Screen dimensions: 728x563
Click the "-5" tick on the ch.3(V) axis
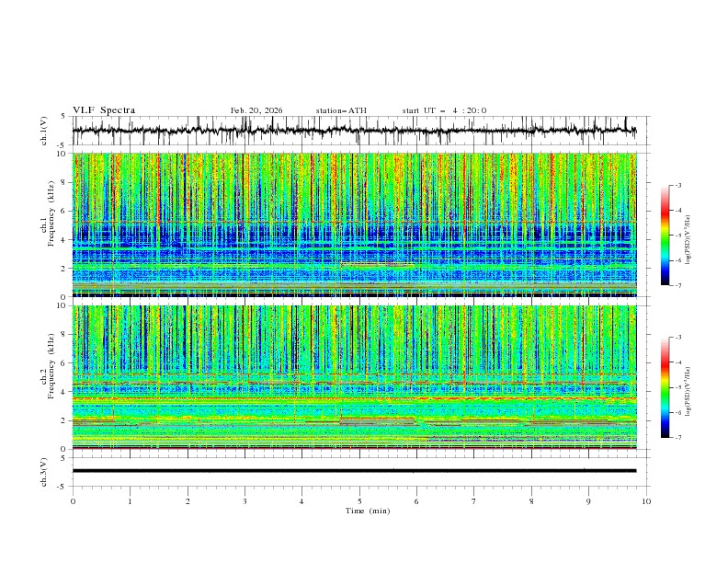[63, 487]
